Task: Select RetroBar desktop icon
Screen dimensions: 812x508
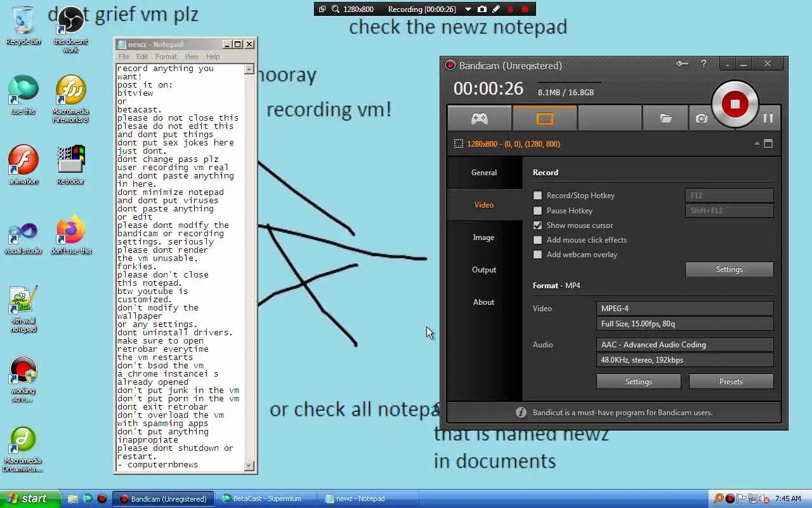Action: pos(70,165)
